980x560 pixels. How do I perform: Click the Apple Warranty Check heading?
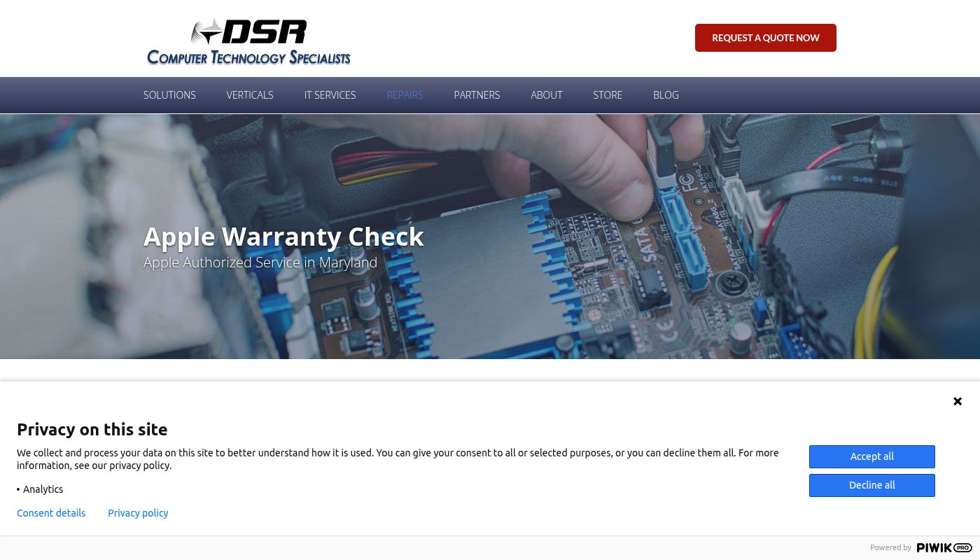pyautogui.click(x=283, y=237)
